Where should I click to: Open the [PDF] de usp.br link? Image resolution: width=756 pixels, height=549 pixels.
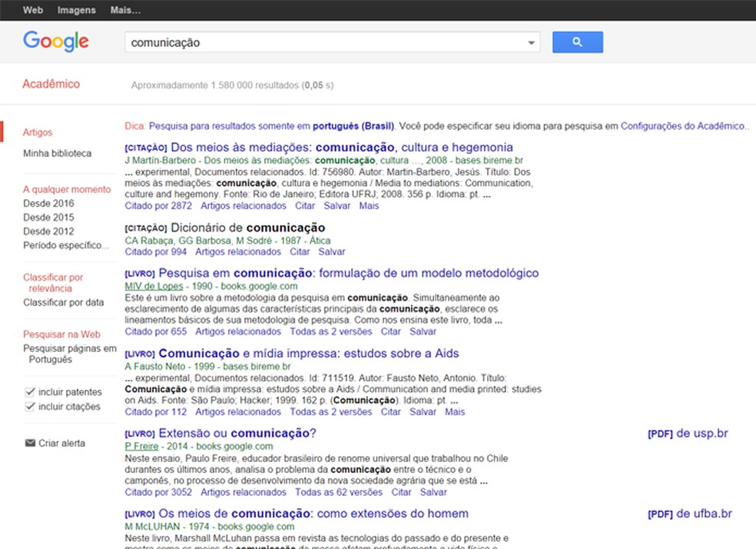688,434
